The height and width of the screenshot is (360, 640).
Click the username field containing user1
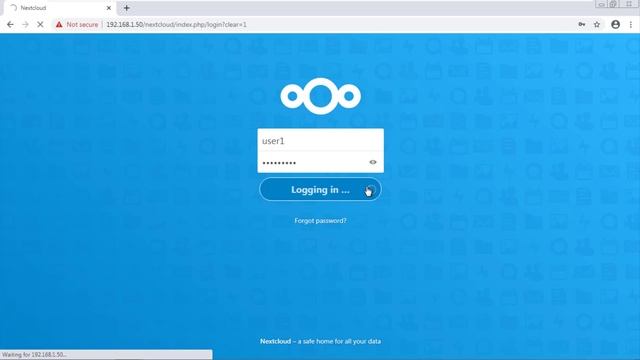coord(320,140)
